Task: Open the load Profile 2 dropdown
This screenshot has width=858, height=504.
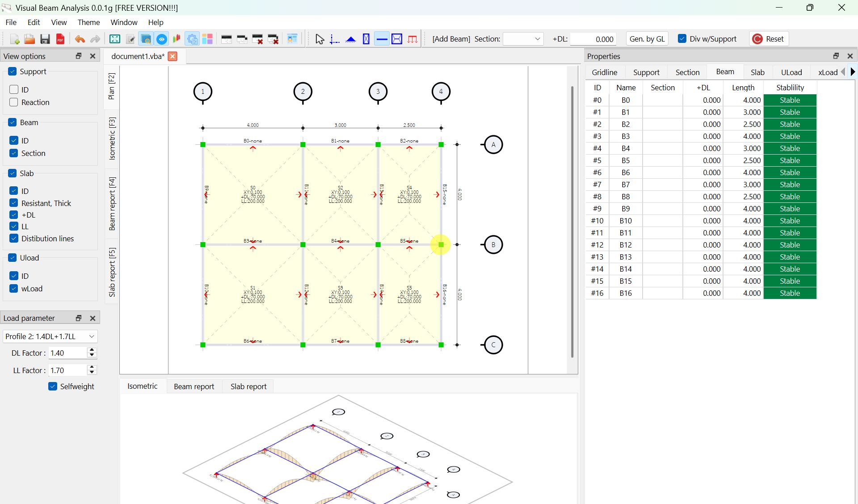Action: (x=50, y=336)
